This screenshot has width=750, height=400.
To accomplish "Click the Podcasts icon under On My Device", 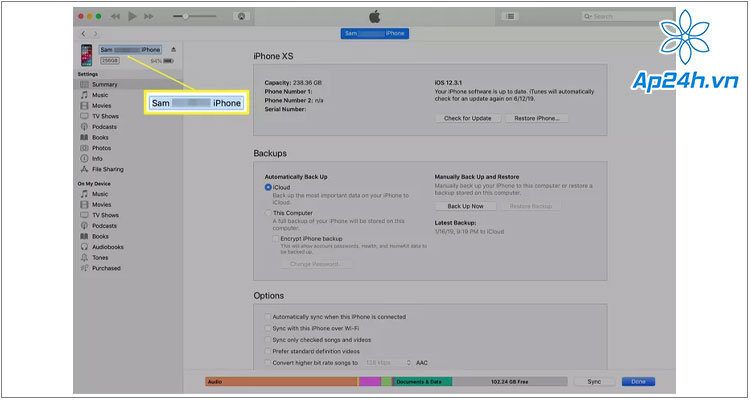I will pos(84,225).
